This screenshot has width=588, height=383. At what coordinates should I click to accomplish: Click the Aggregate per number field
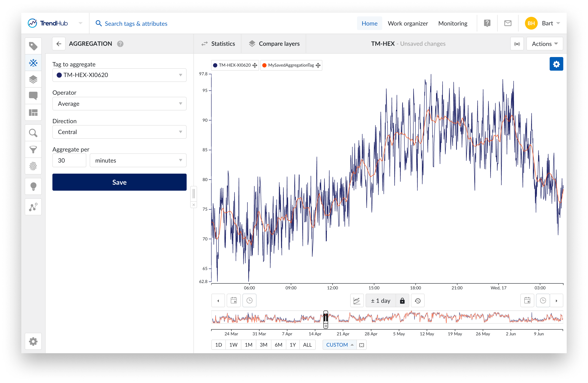(x=69, y=160)
